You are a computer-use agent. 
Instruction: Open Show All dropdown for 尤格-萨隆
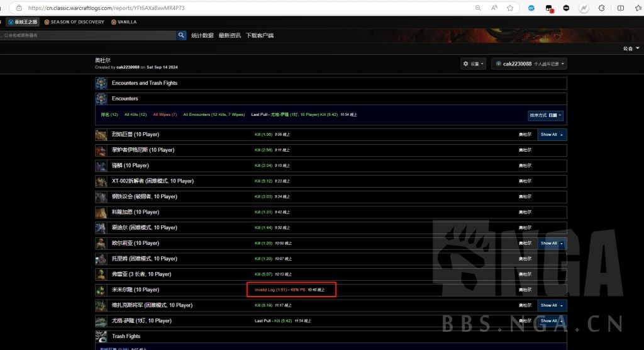coord(552,321)
